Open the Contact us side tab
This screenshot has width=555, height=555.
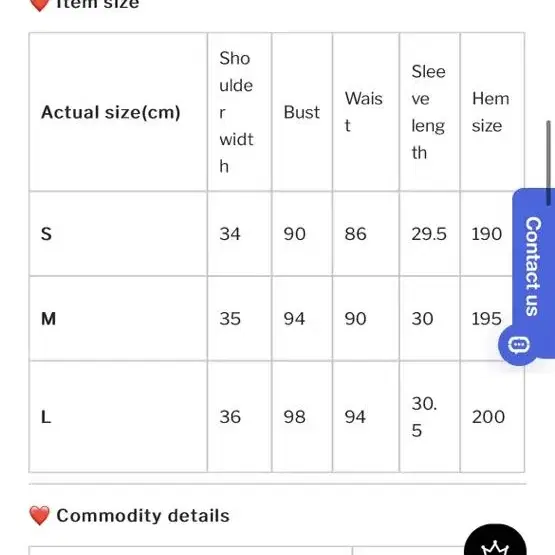click(534, 266)
